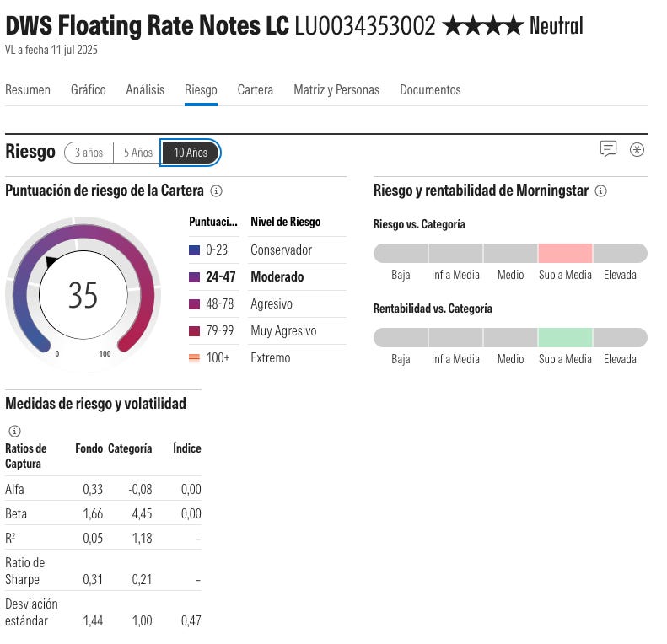Screen dimensions: 667x644
Task: Open info icon beside Riesgo y rentabilidad de Morningstar
Action: pos(600,191)
